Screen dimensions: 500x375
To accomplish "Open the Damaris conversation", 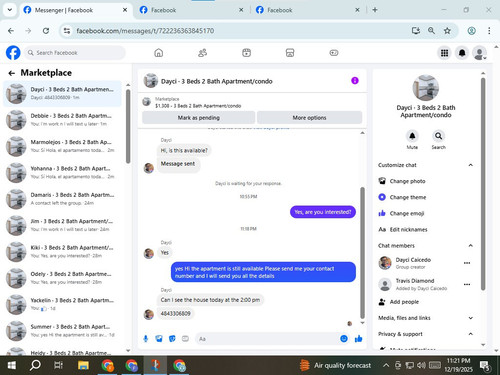I will 62,199.
